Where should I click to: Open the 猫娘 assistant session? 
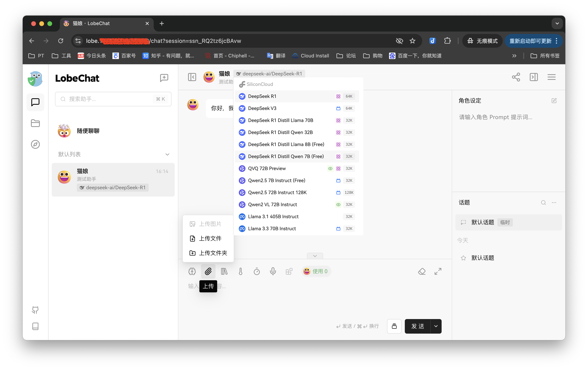click(113, 180)
